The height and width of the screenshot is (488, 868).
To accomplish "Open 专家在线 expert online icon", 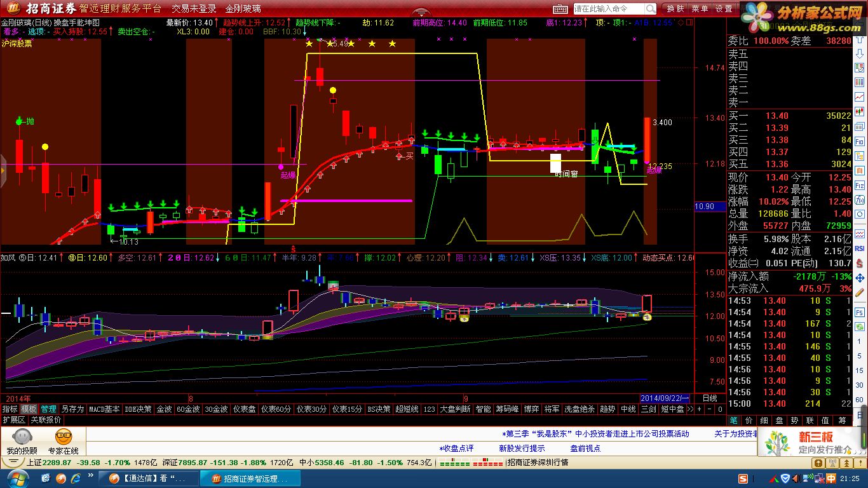I will 64,442.
